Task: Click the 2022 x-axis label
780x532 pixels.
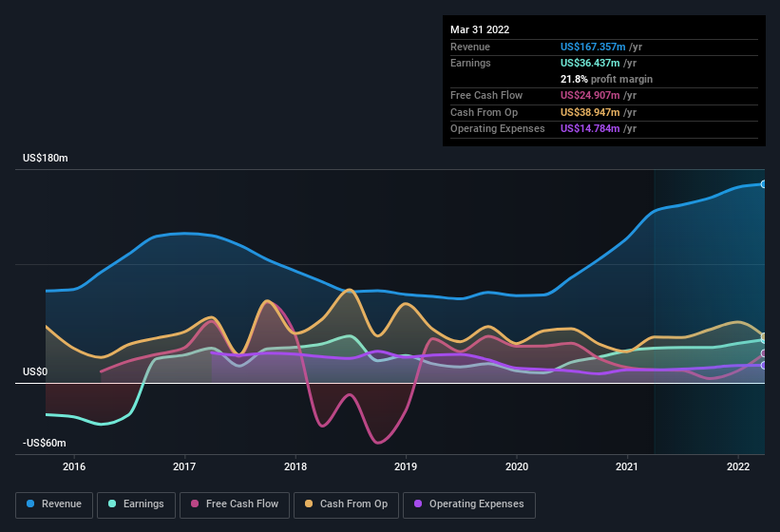Action: (x=738, y=466)
